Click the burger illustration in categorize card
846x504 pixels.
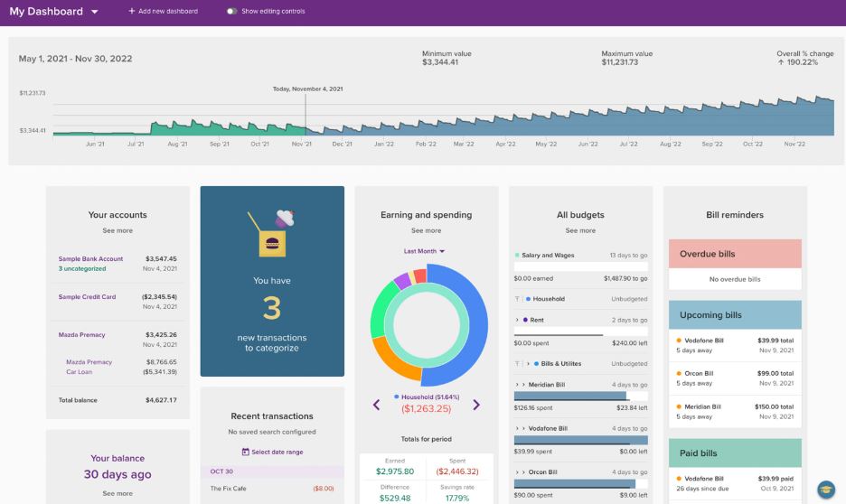point(272,244)
